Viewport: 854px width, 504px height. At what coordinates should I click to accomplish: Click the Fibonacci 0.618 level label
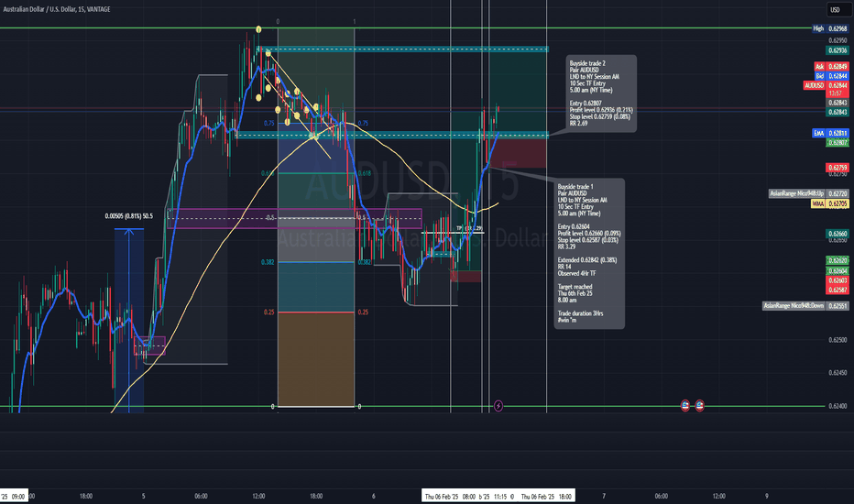tap(365, 173)
